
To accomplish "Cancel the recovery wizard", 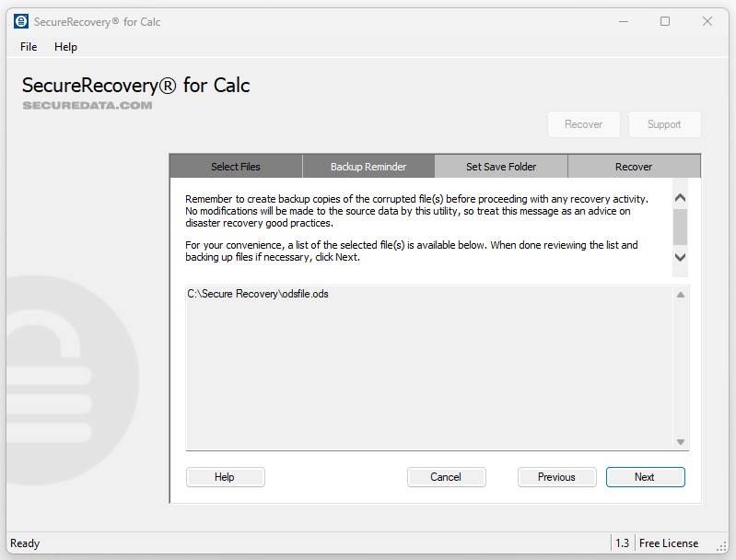I will click(x=446, y=477).
